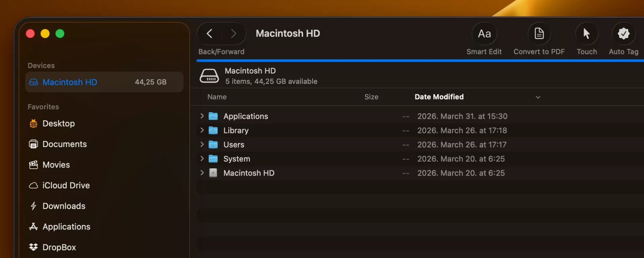Screen dimensions: 644x258
Task: Select the Touch cursor tool
Action: click(x=587, y=34)
